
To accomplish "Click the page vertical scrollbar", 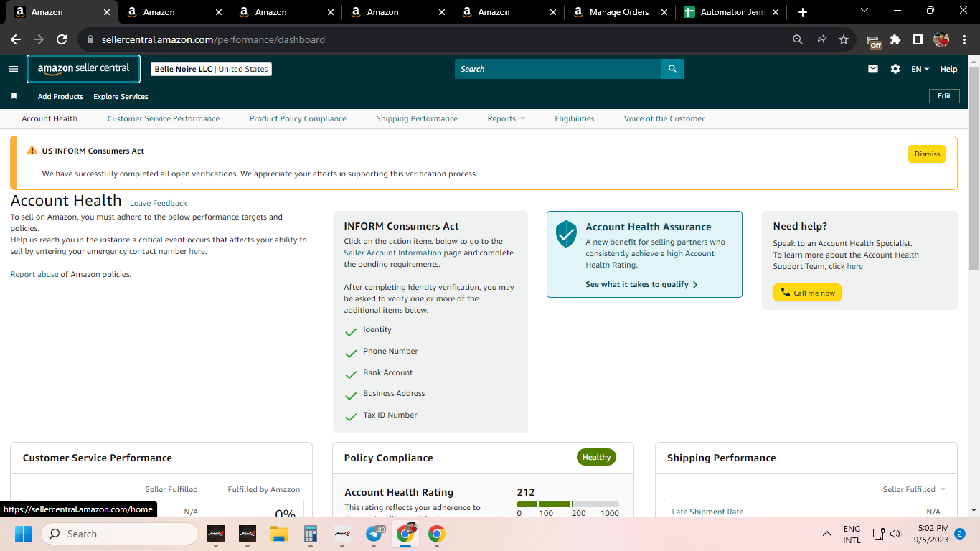I will [x=974, y=169].
